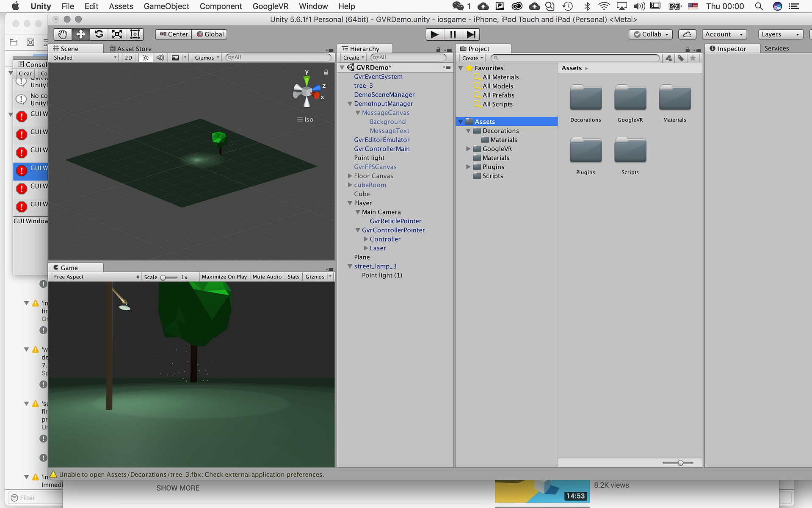Open macOS Spotlight search icon
The height and width of the screenshot is (508, 812).
pyautogui.click(x=759, y=6)
